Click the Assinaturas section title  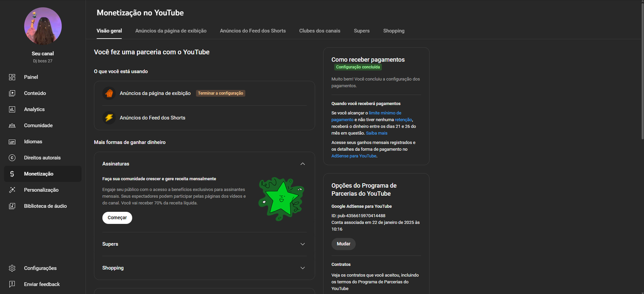116,164
